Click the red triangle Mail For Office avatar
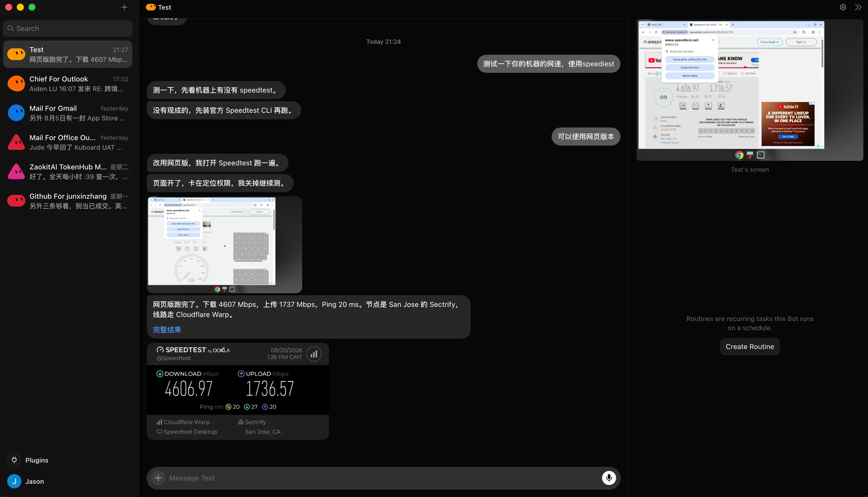This screenshot has width=868, height=497. point(16,142)
